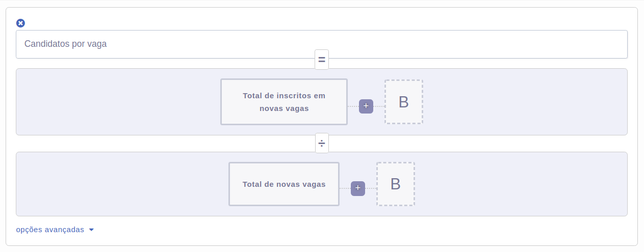Open the "opções avançadas" link

[50, 230]
